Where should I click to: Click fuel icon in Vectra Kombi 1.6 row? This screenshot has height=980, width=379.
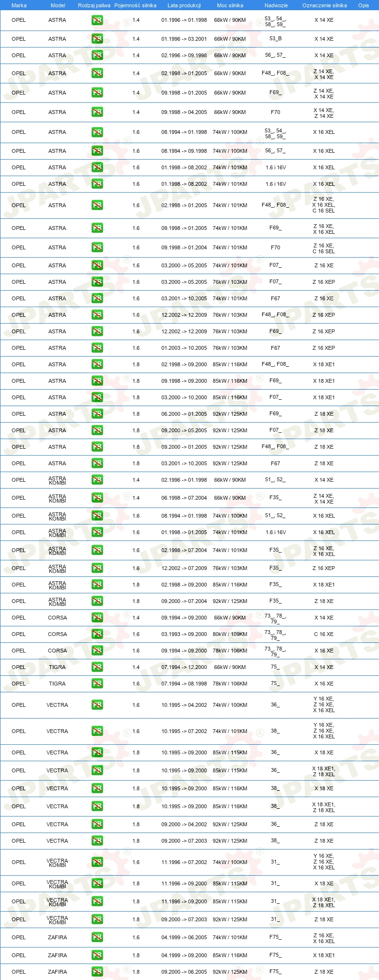click(x=97, y=862)
